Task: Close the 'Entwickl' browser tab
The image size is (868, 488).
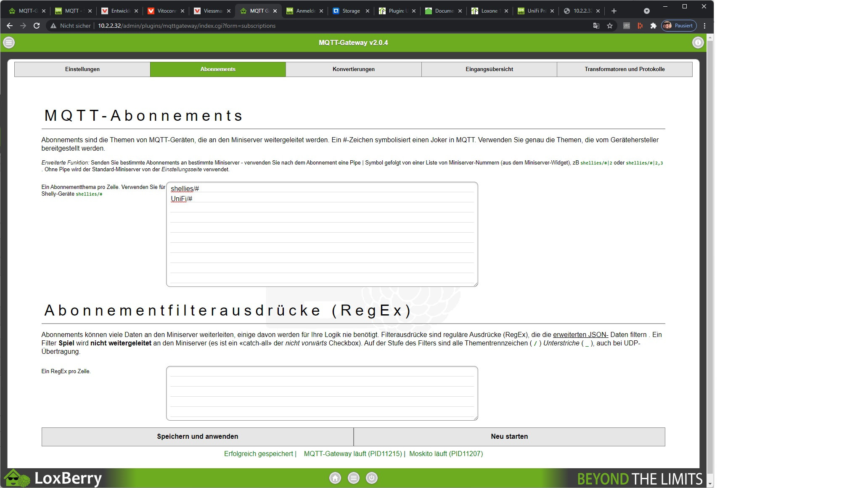Action: tap(136, 11)
